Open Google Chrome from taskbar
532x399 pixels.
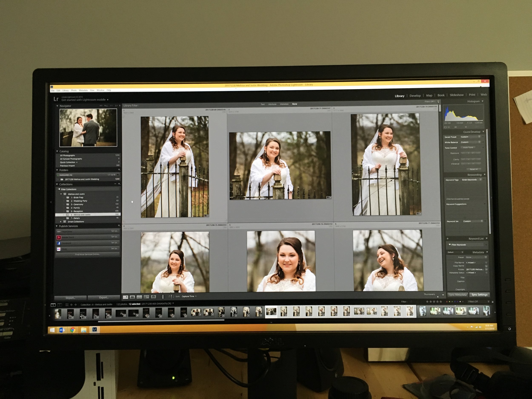73,330
